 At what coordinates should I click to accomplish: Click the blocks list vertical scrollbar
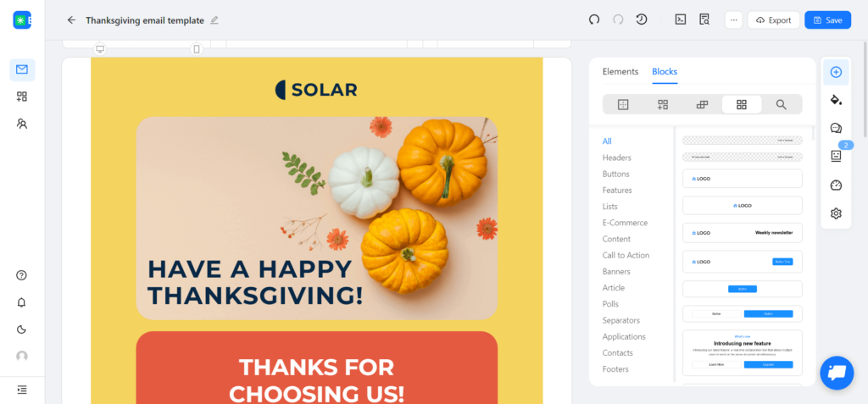point(813,133)
